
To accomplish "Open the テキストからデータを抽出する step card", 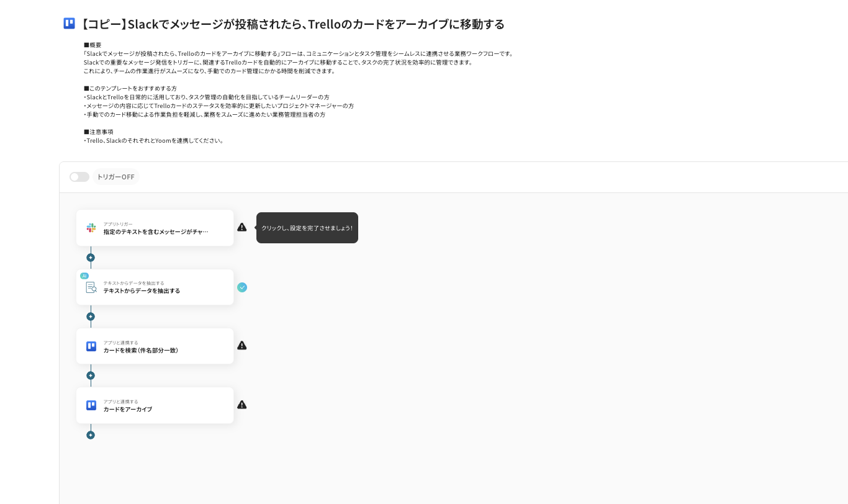I will (x=155, y=287).
